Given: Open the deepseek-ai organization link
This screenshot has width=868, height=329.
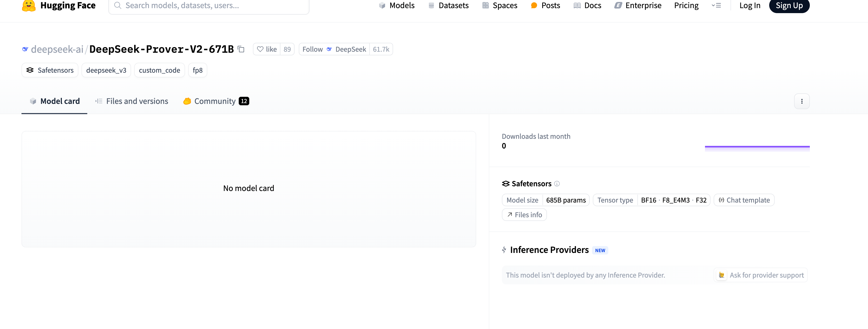Looking at the screenshot, I should pyautogui.click(x=57, y=49).
